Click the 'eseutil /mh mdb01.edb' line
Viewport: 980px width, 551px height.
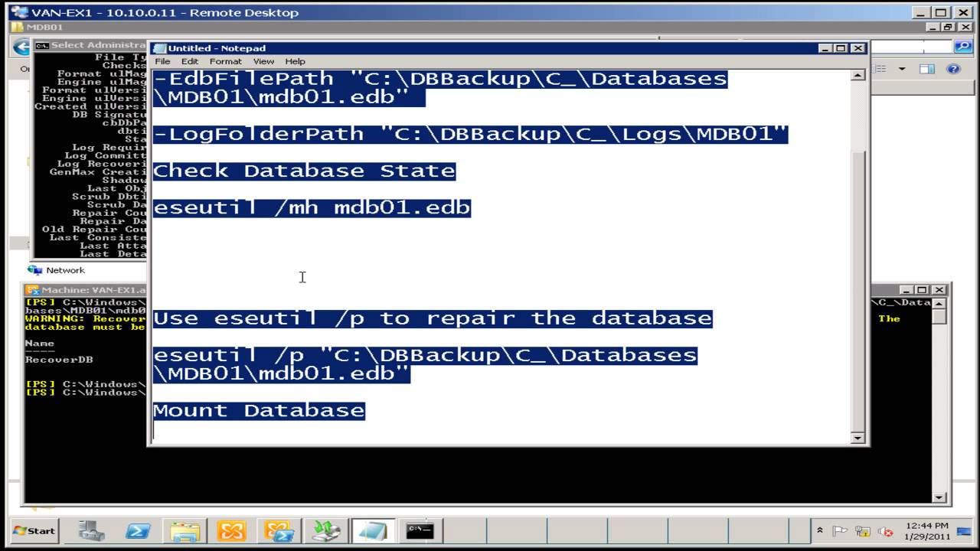click(x=312, y=207)
